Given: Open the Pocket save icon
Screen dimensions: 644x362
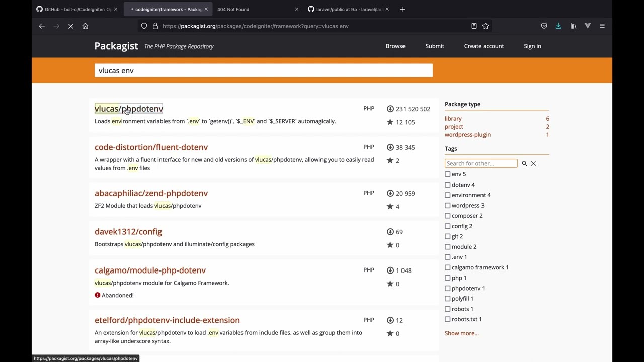Looking at the screenshot, I should point(544,26).
